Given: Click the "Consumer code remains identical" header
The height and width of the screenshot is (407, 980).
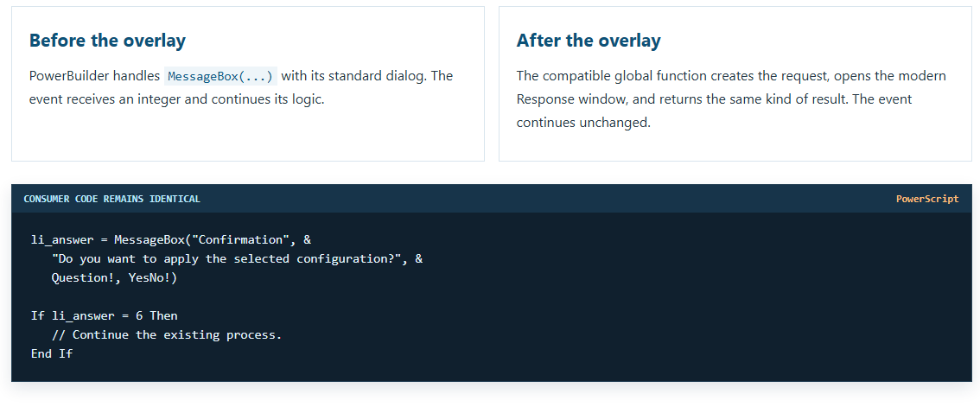Looking at the screenshot, I should (x=111, y=199).
